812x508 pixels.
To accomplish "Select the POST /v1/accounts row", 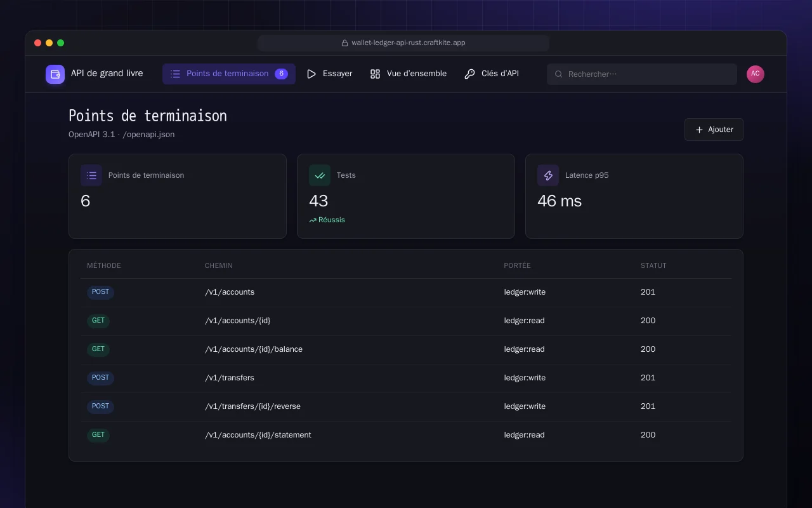I will (x=406, y=292).
